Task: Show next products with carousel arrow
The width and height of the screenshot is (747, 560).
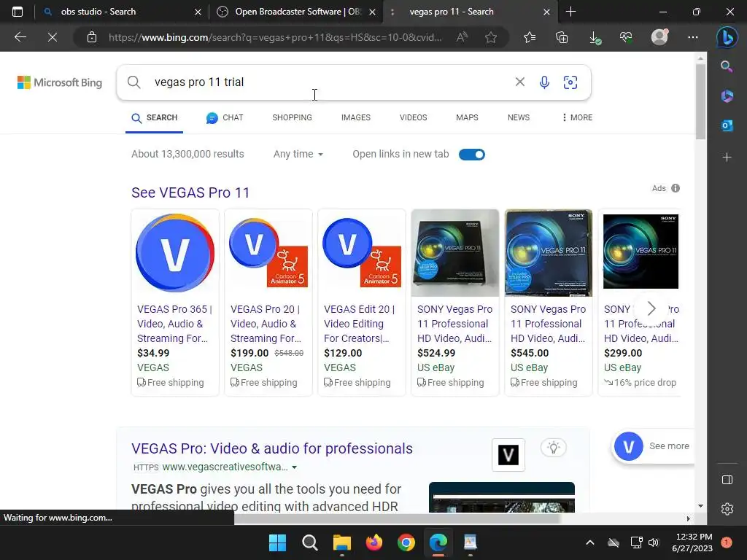Action: pyautogui.click(x=651, y=308)
